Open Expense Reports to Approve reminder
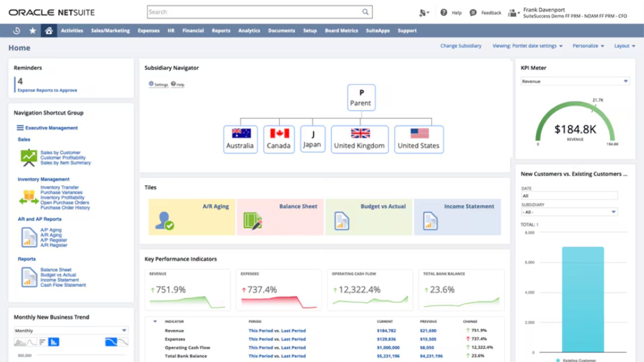The width and height of the screenshot is (644, 362). pyautogui.click(x=47, y=90)
